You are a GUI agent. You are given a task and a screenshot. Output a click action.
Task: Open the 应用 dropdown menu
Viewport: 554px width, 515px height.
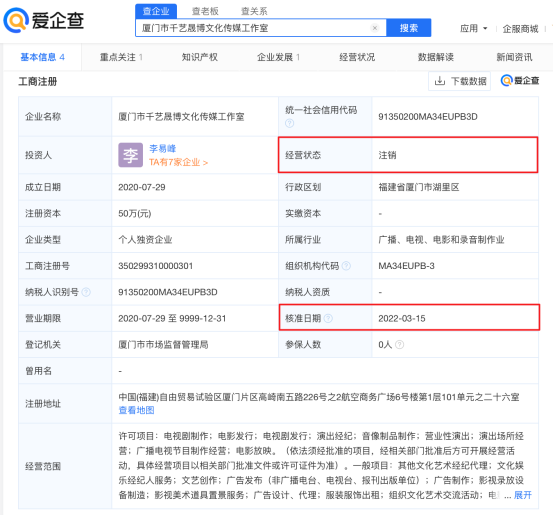473,28
